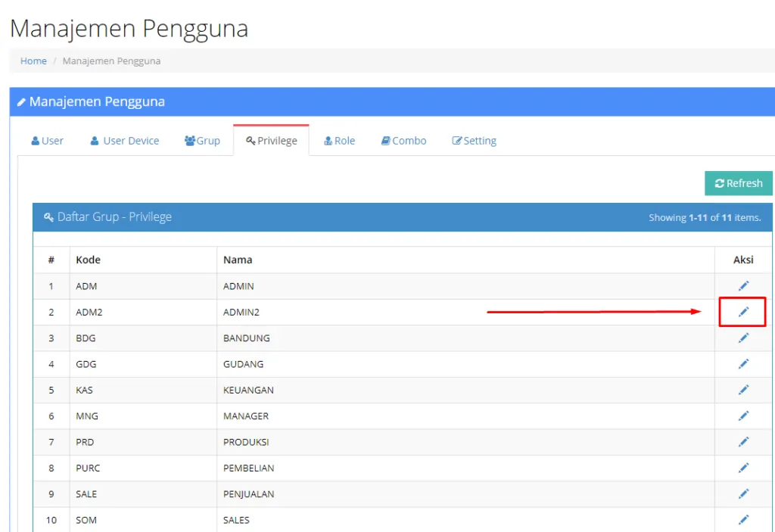Open the User Device tab
The image size is (775, 532).
pos(125,141)
